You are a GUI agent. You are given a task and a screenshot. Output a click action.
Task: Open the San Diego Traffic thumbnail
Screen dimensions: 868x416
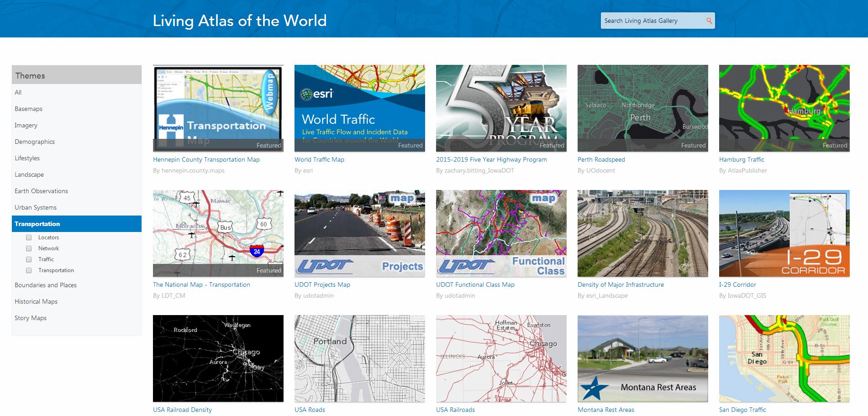pyautogui.click(x=784, y=358)
